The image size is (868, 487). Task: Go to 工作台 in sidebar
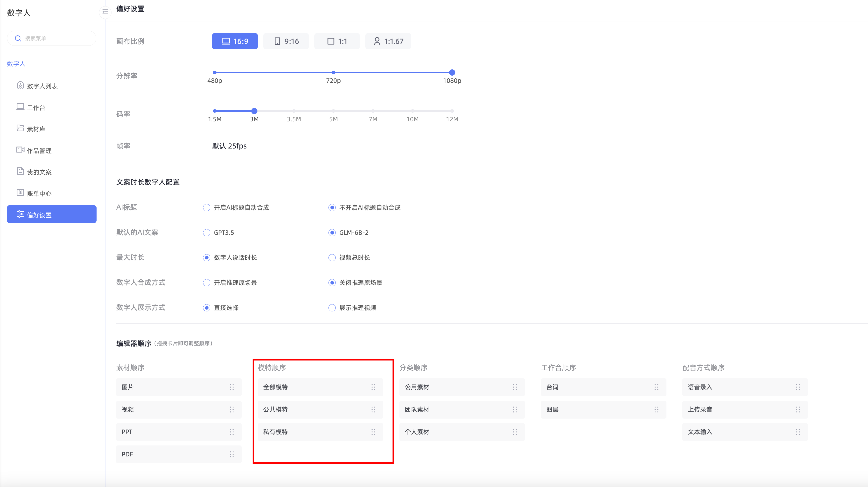click(x=52, y=107)
